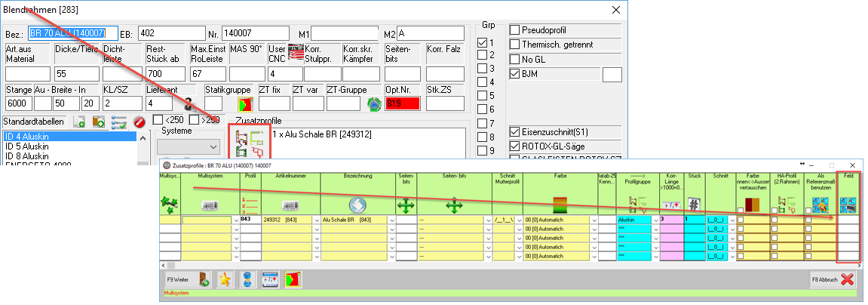The image size is (868, 305).
Task: Click the red prohibition icon beside Standardtabellen
Action: coord(140,121)
